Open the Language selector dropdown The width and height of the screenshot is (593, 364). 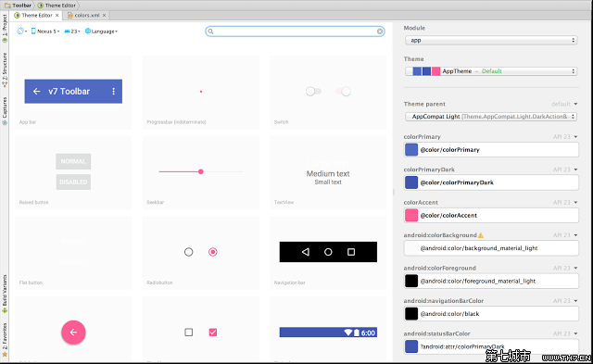coord(101,31)
